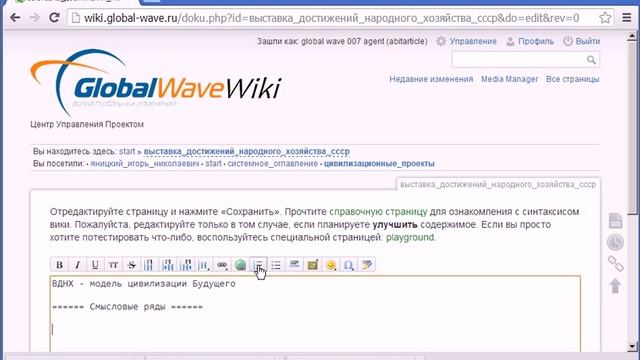Click the wiki search magnifier icon
640x360 pixels.
[x=591, y=60]
